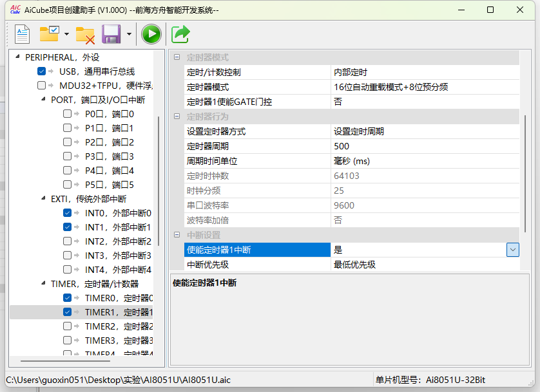Collapse the 定时器模式 property group

click(x=177, y=57)
